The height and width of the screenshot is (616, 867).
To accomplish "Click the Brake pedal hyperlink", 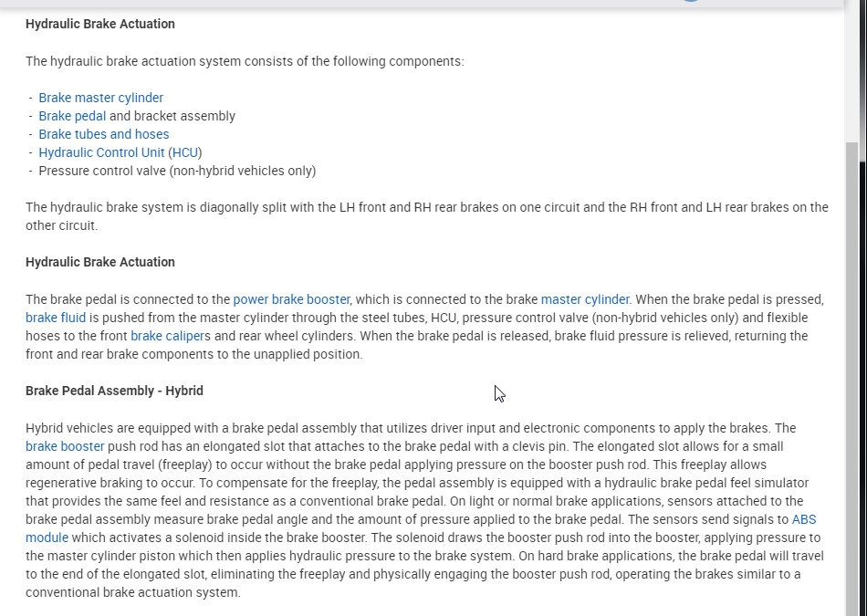I will 72,116.
